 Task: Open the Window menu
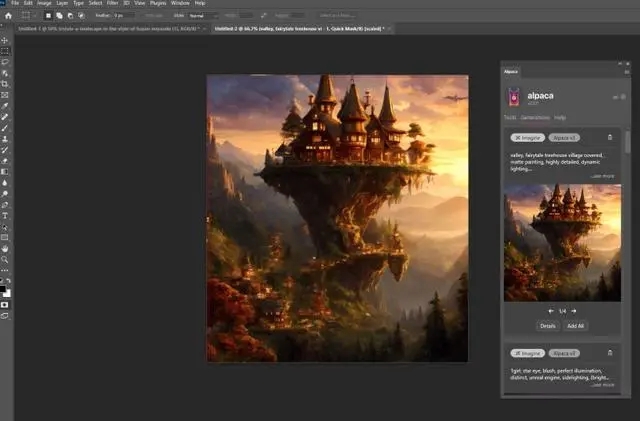[x=180, y=3]
